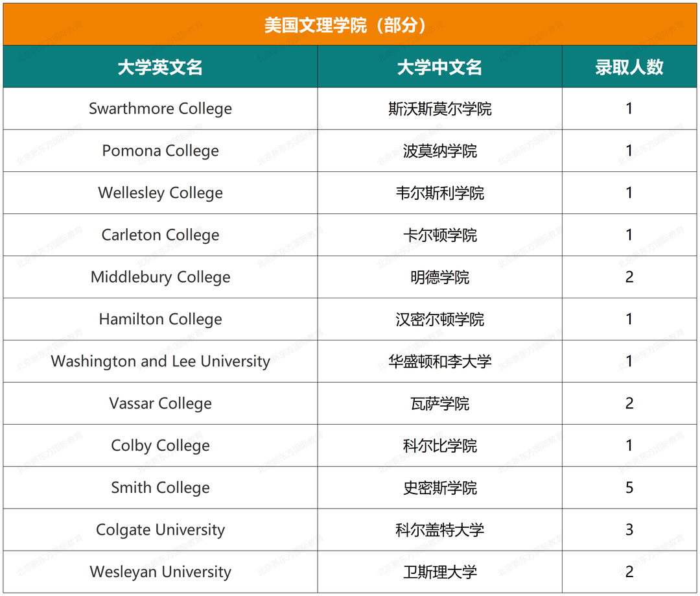
Task: Select the 卡尔顿学院 cell
Action: click(x=439, y=235)
